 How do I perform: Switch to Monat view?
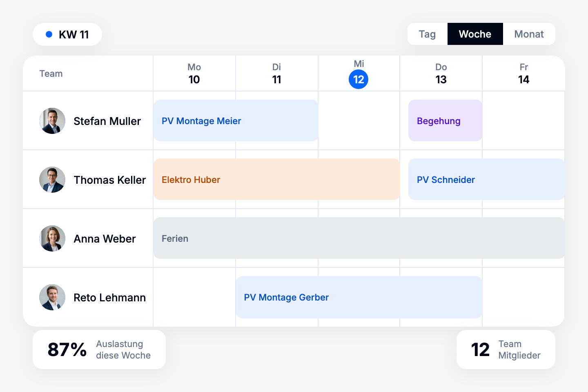pyautogui.click(x=529, y=34)
